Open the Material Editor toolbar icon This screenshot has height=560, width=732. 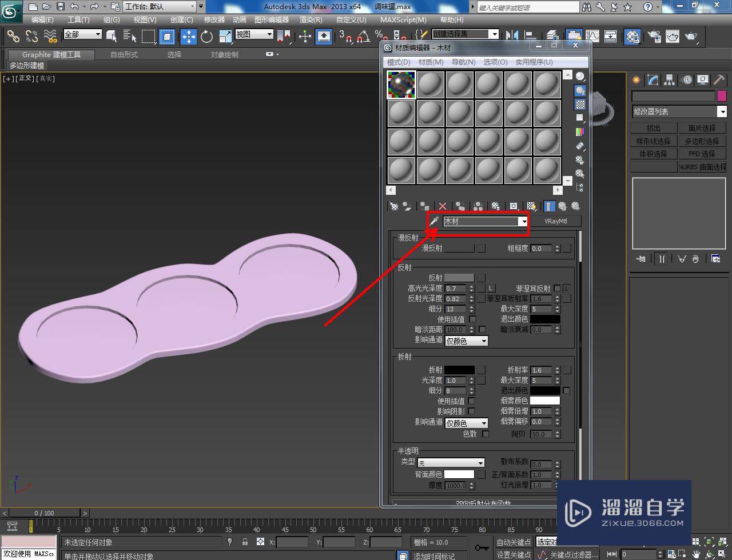pos(632,37)
